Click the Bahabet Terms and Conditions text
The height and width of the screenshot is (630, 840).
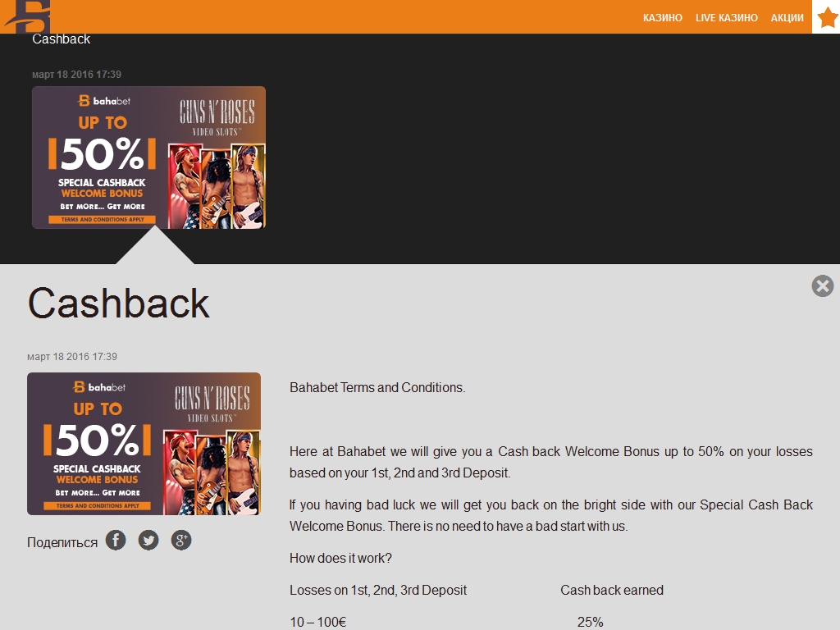coord(377,387)
